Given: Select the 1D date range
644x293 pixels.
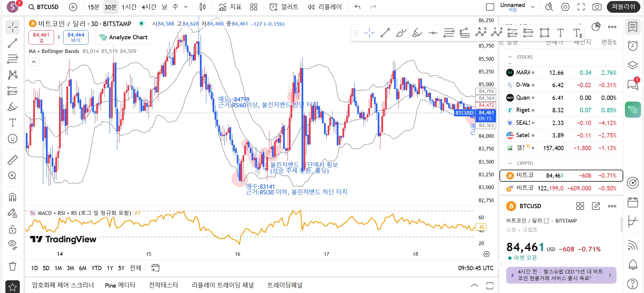Looking at the screenshot, I should pyautogui.click(x=34, y=268).
